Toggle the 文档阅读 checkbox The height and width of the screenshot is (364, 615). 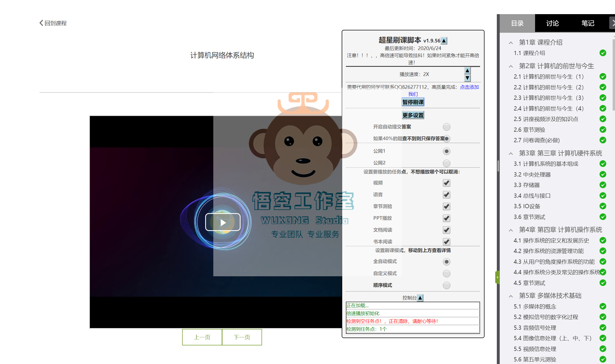(447, 230)
